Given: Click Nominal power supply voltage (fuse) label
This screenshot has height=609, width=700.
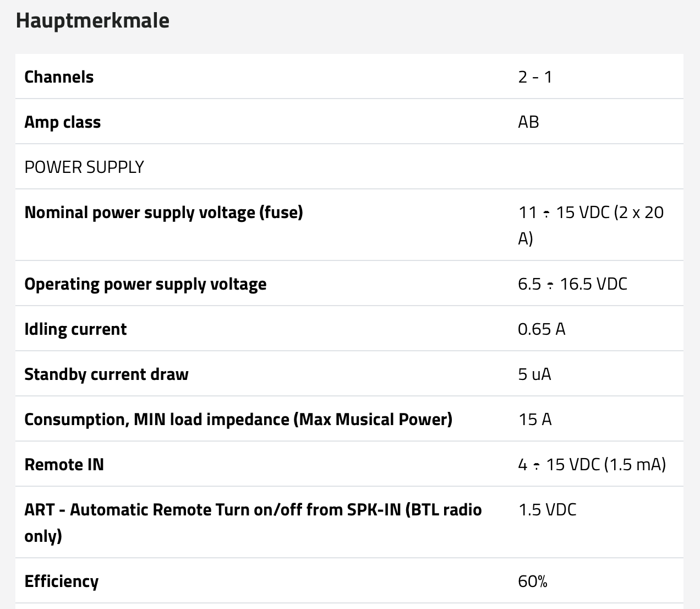Looking at the screenshot, I should 163,212.
